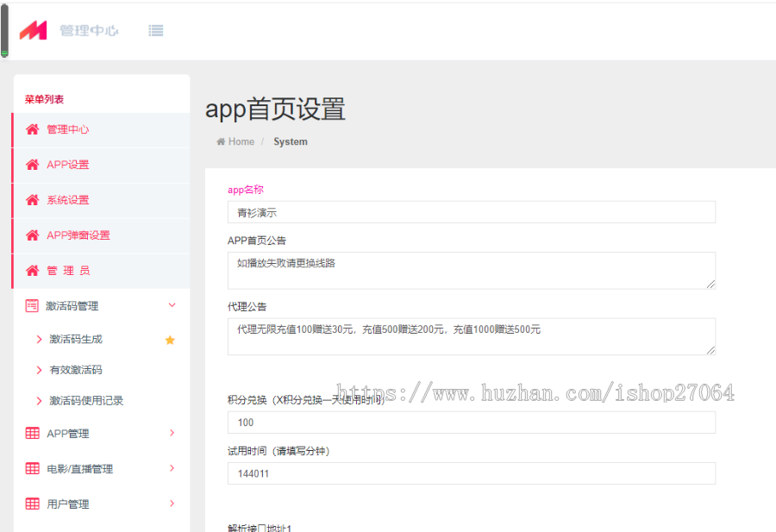
Task: Open 管理中心 in the sidebar menu
Action: click(x=102, y=129)
